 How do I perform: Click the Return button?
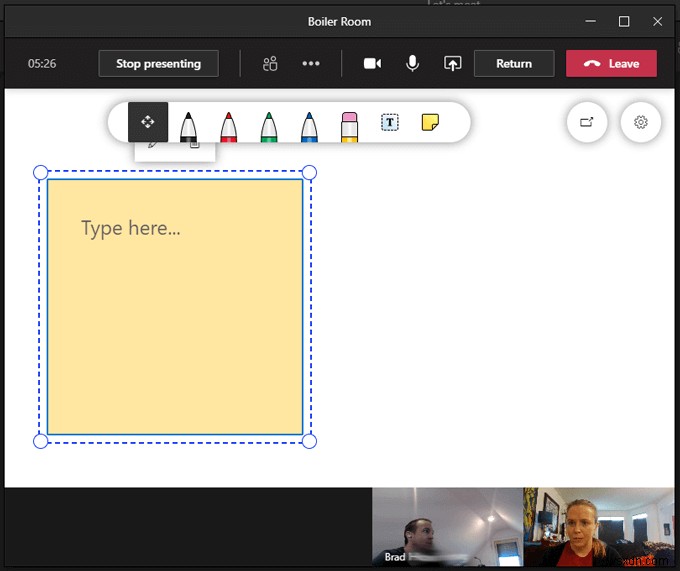(514, 64)
